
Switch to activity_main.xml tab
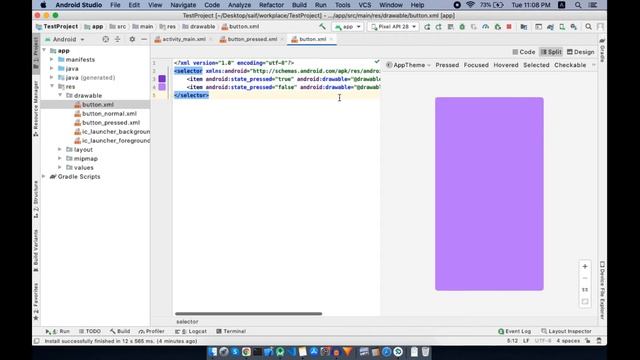(x=183, y=39)
